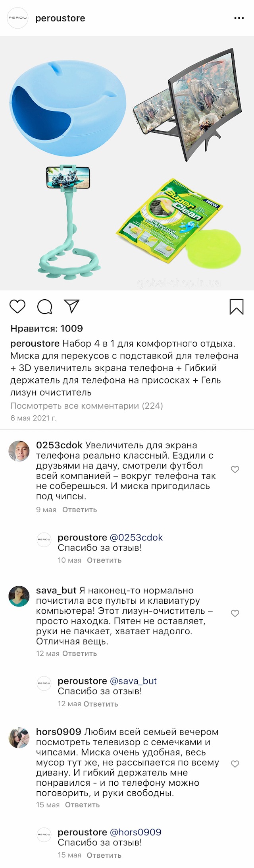Open 0253cdok's profile picture
The height and width of the screenshot is (868, 254).
point(19,451)
